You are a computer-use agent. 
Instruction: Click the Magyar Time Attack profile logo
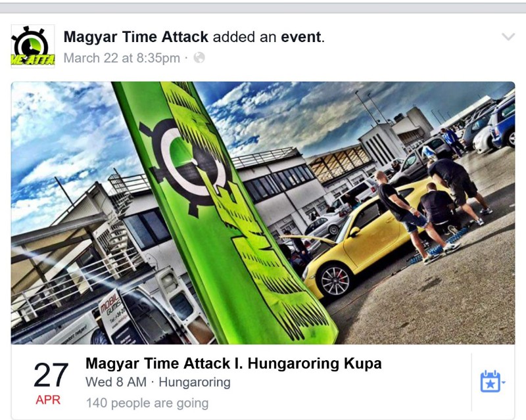[33, 46]
